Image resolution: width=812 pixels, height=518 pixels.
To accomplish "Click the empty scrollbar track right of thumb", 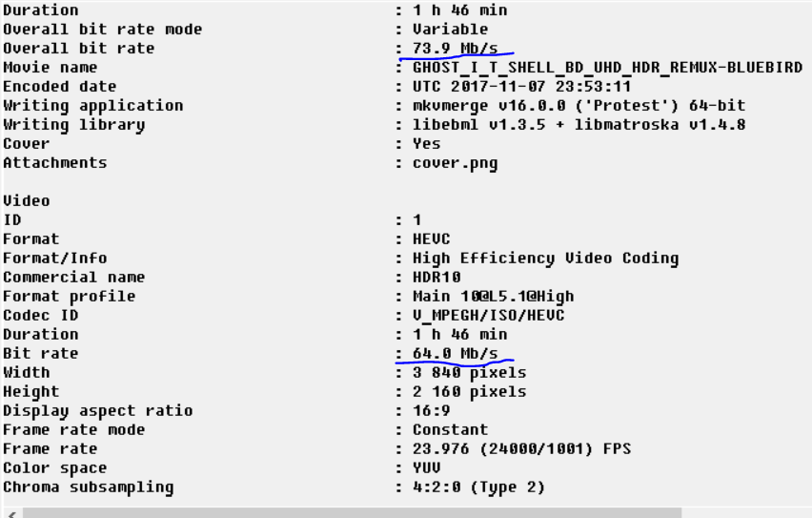I will pos(746,512).
